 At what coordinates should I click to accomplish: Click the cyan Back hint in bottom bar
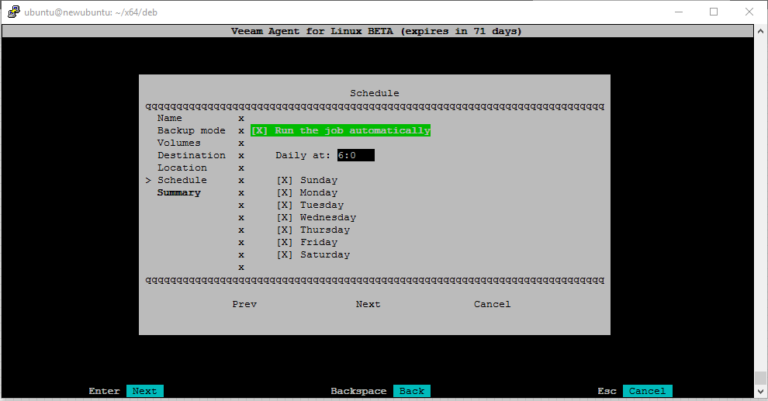click(x=412, y=391)
